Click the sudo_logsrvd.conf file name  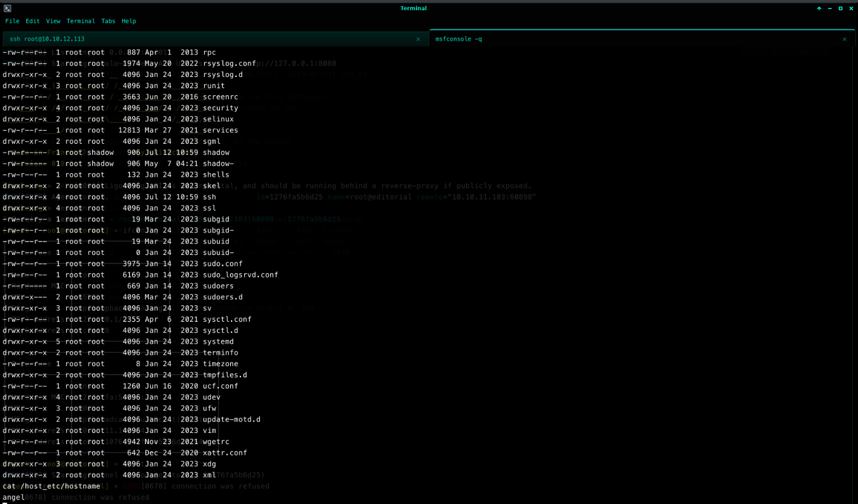click(241, 275)
